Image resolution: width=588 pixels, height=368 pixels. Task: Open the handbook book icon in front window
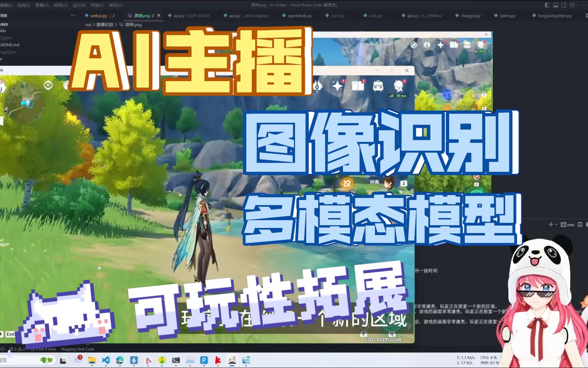pyautogui.click(x=358, y=86)
